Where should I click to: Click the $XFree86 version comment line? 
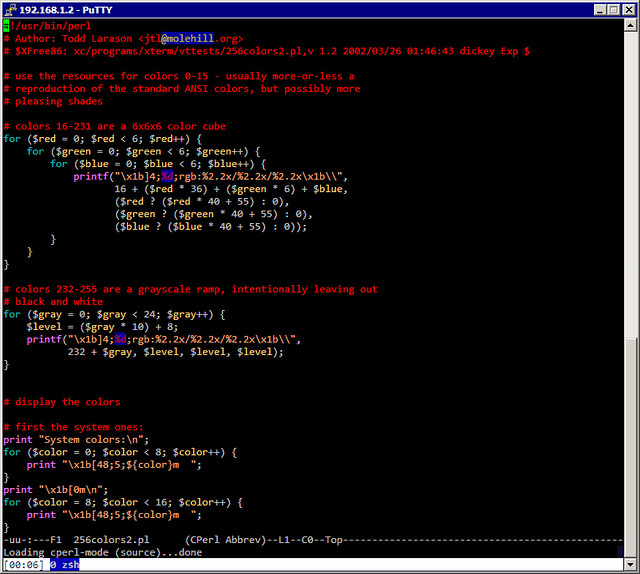pyautogui.click(x=267, y=51)
